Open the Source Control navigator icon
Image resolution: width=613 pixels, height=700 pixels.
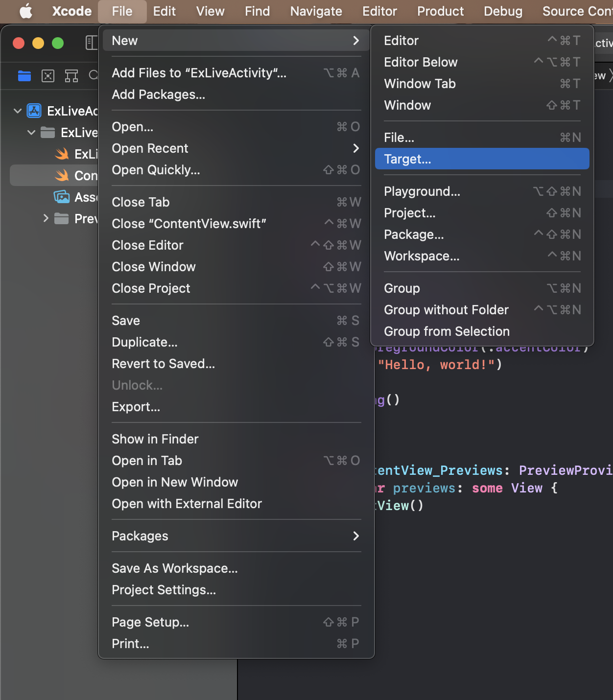(x=48, y=76)
